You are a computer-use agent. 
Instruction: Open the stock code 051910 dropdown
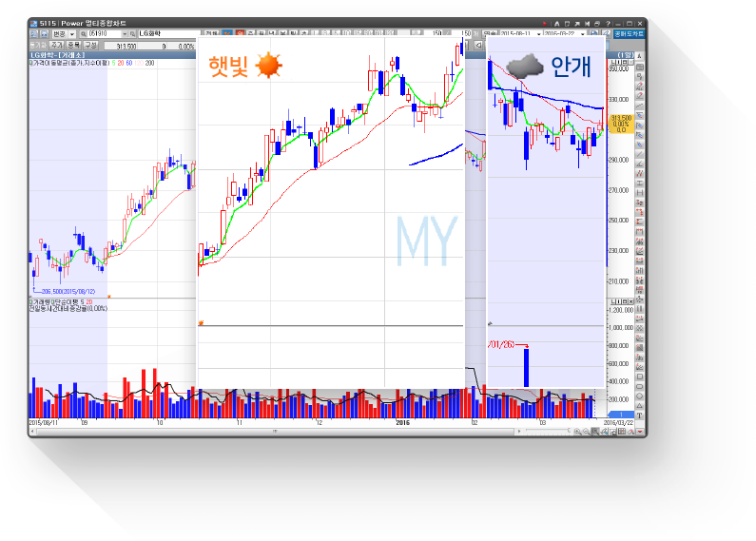(x=125, y=34)
